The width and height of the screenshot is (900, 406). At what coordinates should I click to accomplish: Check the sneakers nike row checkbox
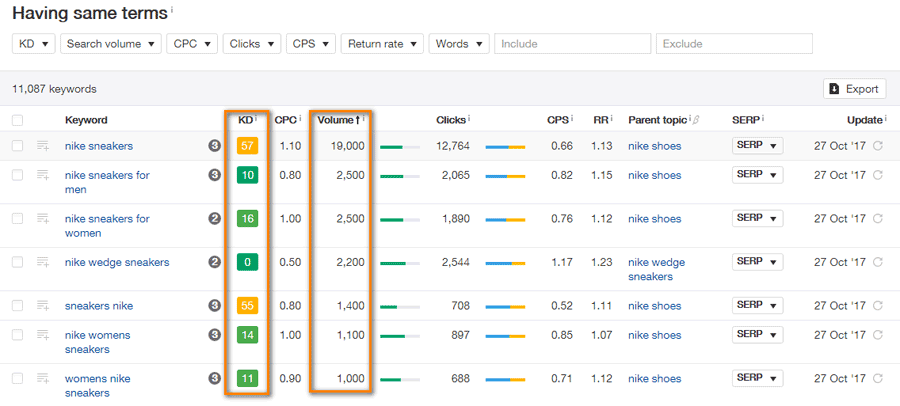coord(18,306)
